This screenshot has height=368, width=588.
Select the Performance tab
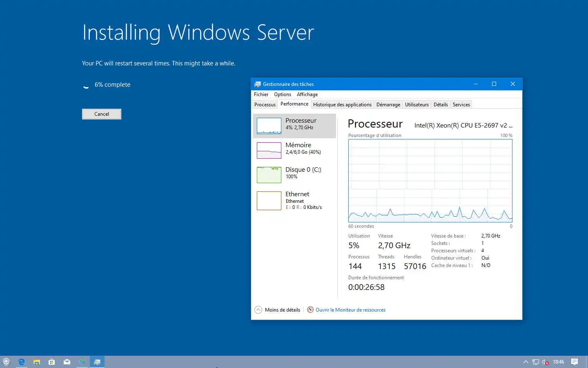tap(294, 104)
